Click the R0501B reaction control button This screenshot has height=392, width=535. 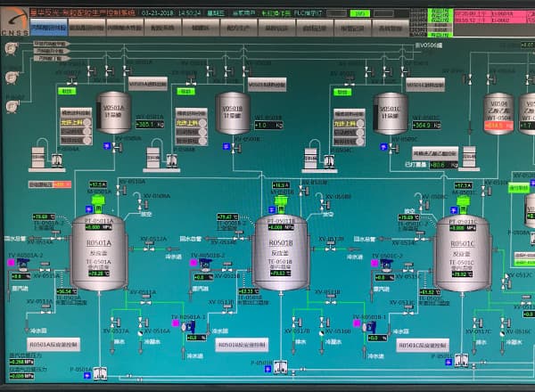[x=241, y=344]
